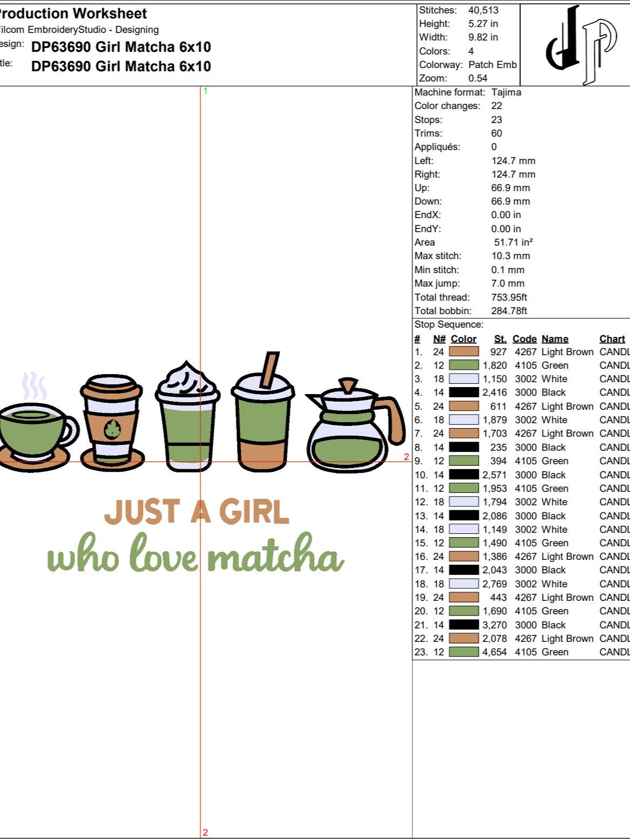Click the Light Brown swatch in stop 1
Image resolution: width=630 pixels, height=840 pixels.
pos(464,351)
